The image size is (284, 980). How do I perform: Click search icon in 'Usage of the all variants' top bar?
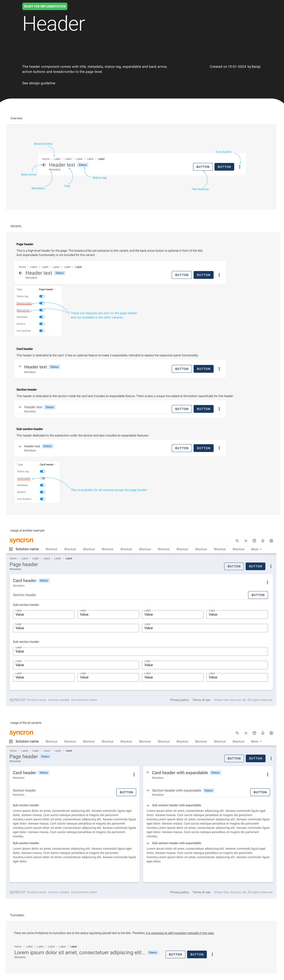(x=237, y=733)
